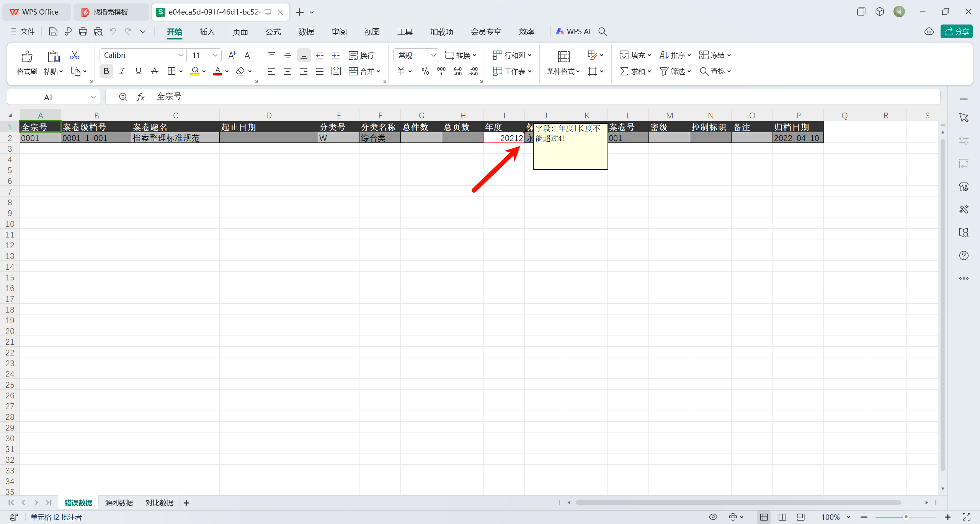Toggle Bold formatting
This screenshot has width=980, height=524.
[106, 71]
